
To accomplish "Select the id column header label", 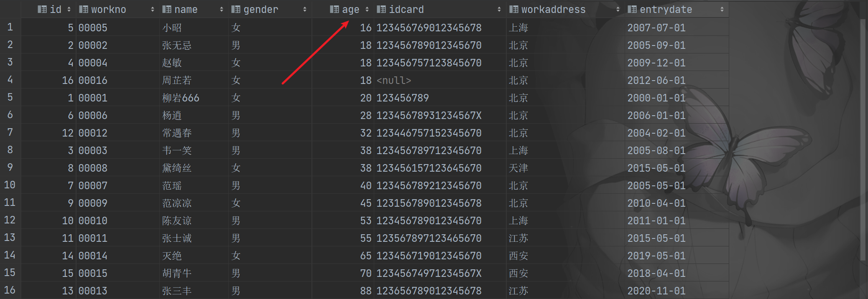I will pyautogui.click(x=56, y=9).
